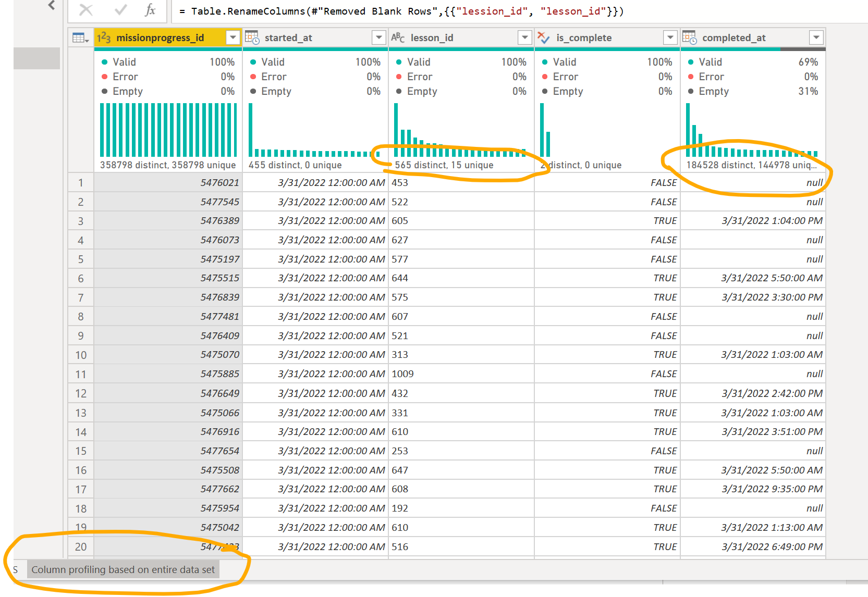This screenshot has width=868, height=597.
Task: Click the lesson_id cell 453
Action: pyautogui.click(x=461, y=183)
